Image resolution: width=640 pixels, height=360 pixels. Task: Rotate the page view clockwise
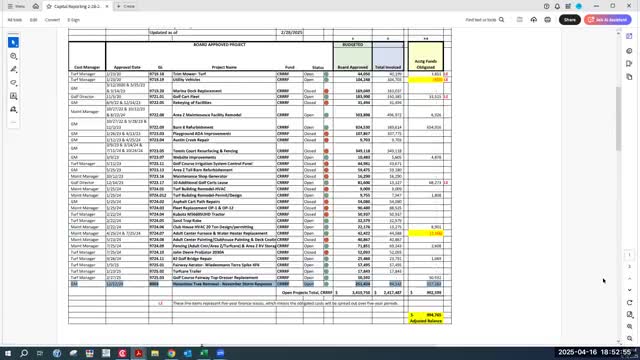coord(629,302)
